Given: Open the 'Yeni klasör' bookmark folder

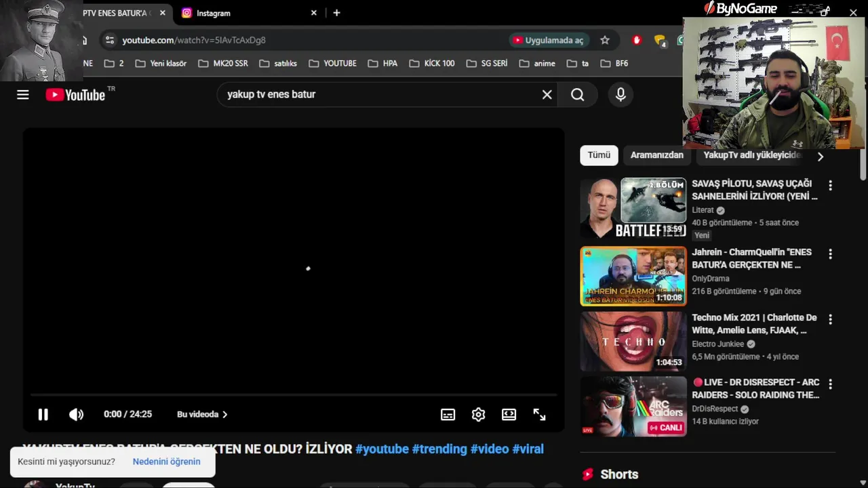Looking at the screenshot, I should [x=161, y=63].
